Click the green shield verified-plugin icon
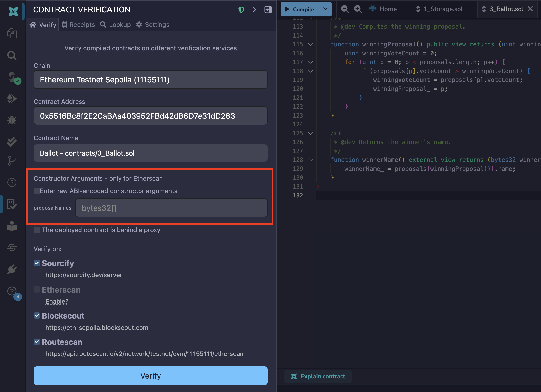Screen dimensions: 541x392 point(241,10)
